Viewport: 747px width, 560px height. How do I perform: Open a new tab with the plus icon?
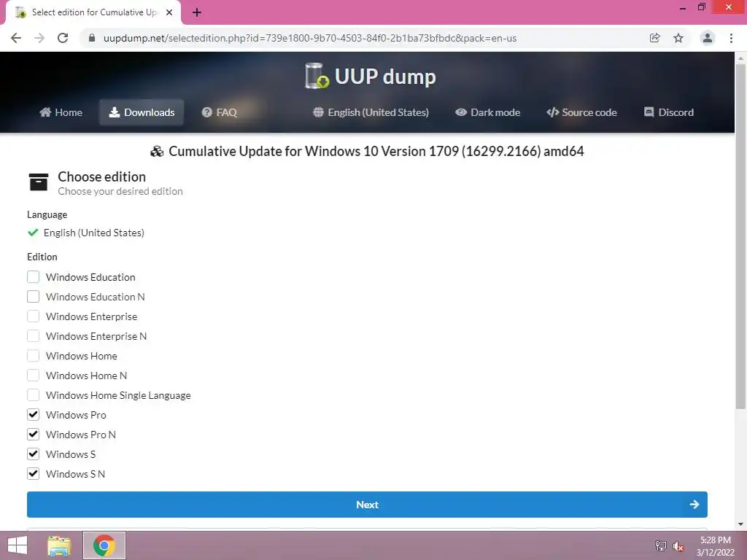click(x=197, y=12)
